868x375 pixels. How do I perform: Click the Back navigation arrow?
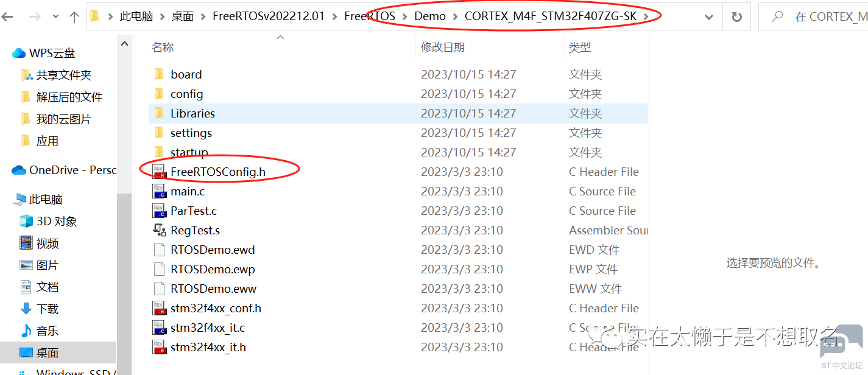pos(7,17)
